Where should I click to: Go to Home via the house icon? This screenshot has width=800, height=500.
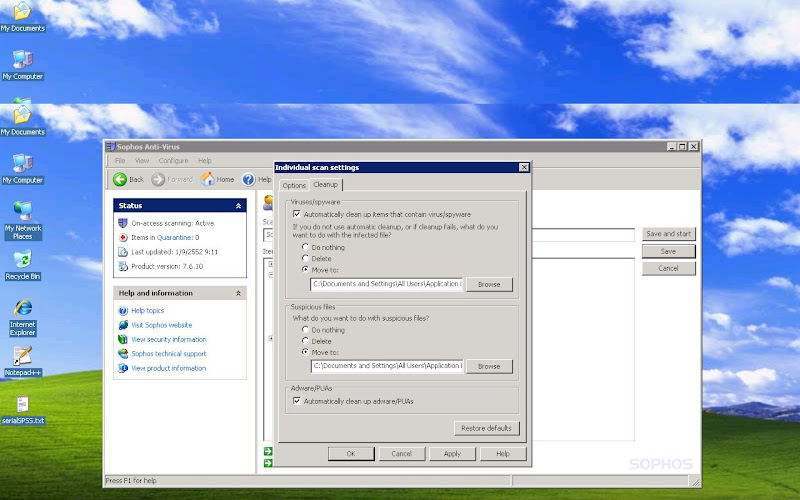click(x=207, y=179)
